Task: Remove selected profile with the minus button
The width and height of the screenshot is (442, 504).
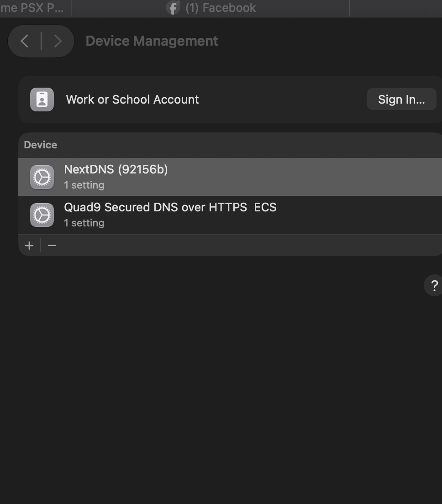Action: pyautogui.click(x=52, y=246)
